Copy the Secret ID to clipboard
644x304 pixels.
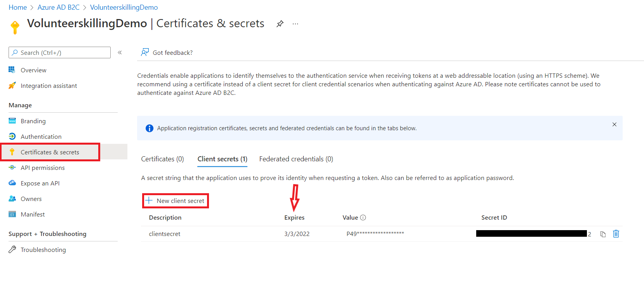(603, 234)
